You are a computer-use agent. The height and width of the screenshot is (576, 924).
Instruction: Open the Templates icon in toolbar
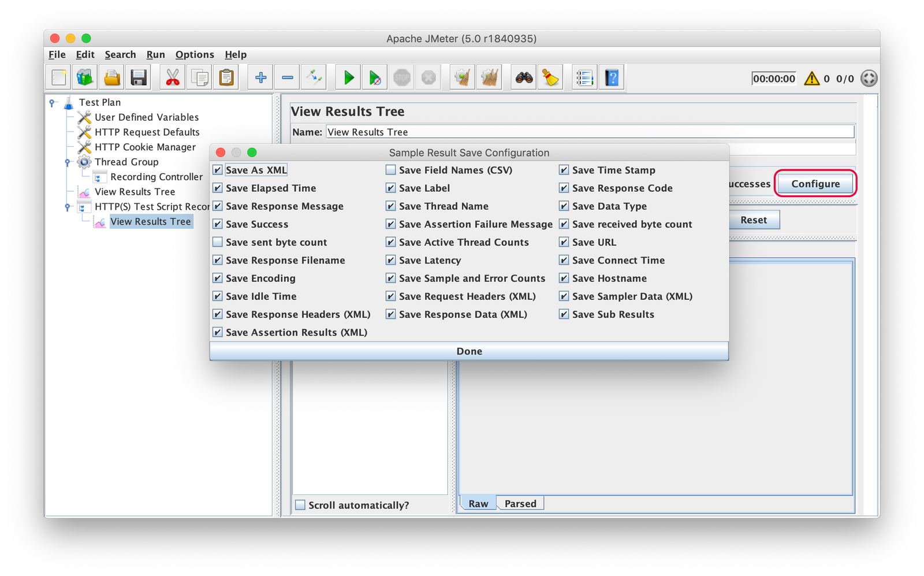point(85,77)
